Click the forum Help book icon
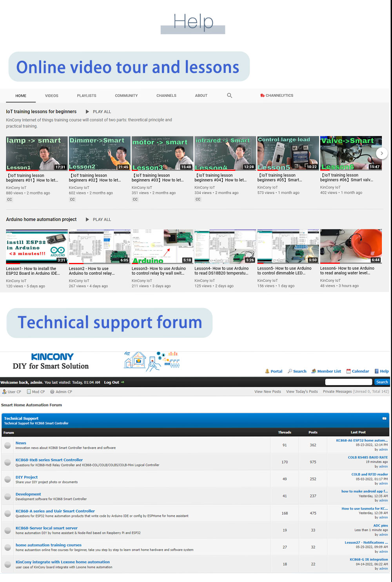392x582 pixels. click(377, 371)
